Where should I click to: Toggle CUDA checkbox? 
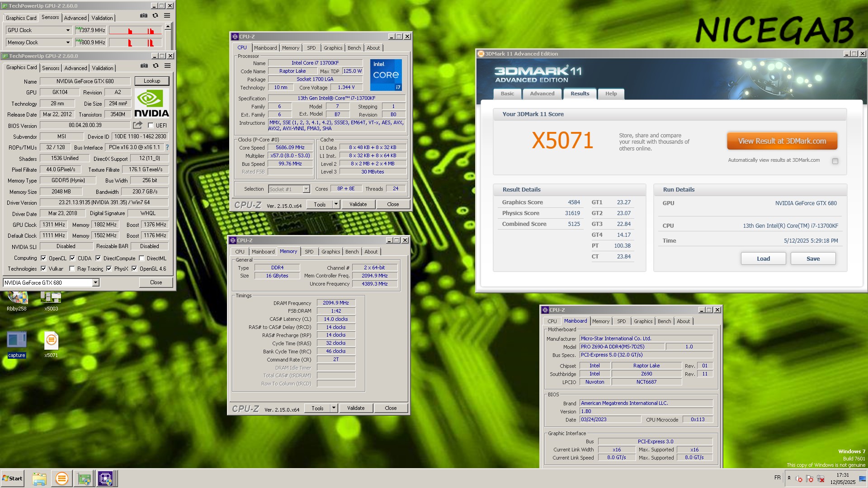click(72, 258)
